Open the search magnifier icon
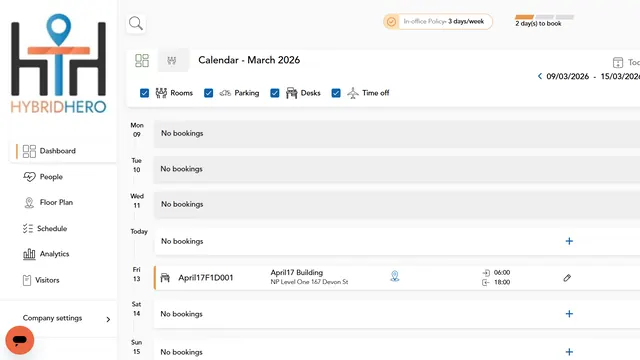The image size is (640, 360). (x=136, y=23)
